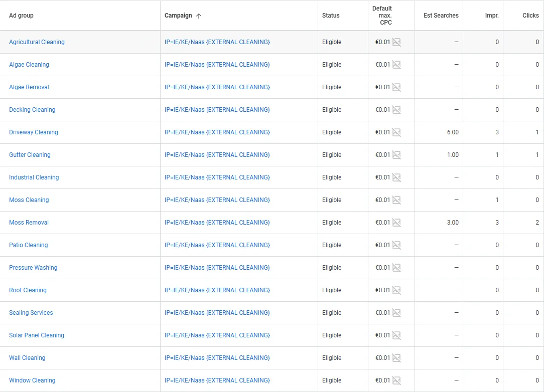Click the CPC icon in Gutter Cleaning row
The height and width of the screenshot is (392, 544).
pyautogui.click(x=396, y=155)
